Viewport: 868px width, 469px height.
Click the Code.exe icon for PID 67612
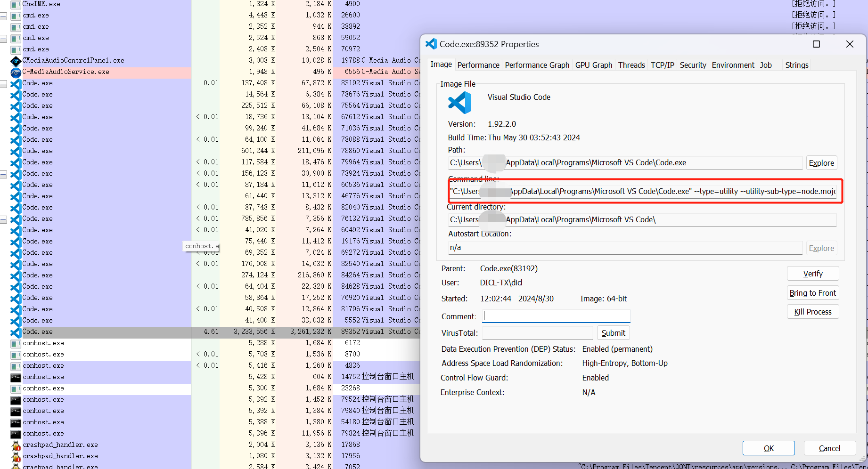tap(16, 117)
